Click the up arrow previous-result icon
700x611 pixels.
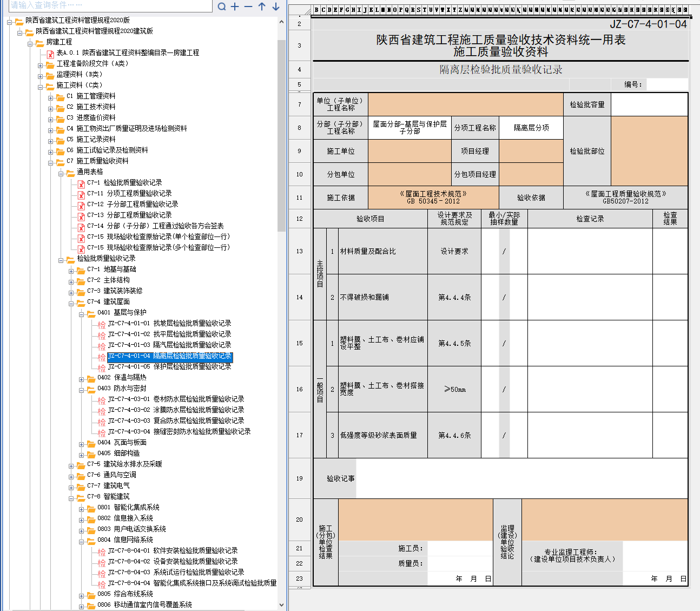[262, 6]
